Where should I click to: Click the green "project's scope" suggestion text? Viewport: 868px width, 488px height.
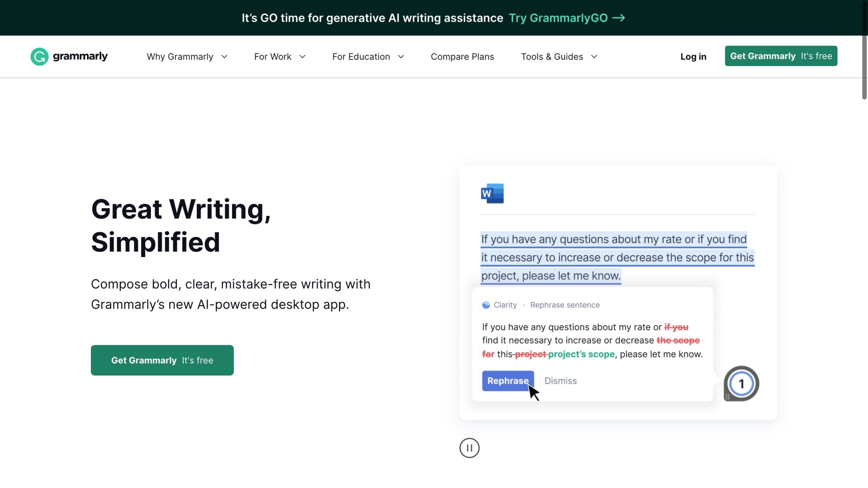click(581, 354)
